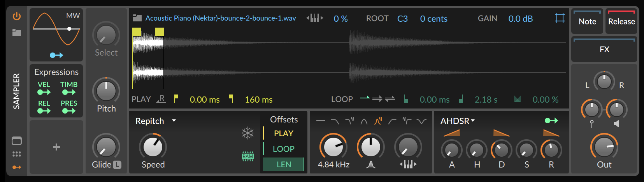Select the notch filter shape

(421, 121)
